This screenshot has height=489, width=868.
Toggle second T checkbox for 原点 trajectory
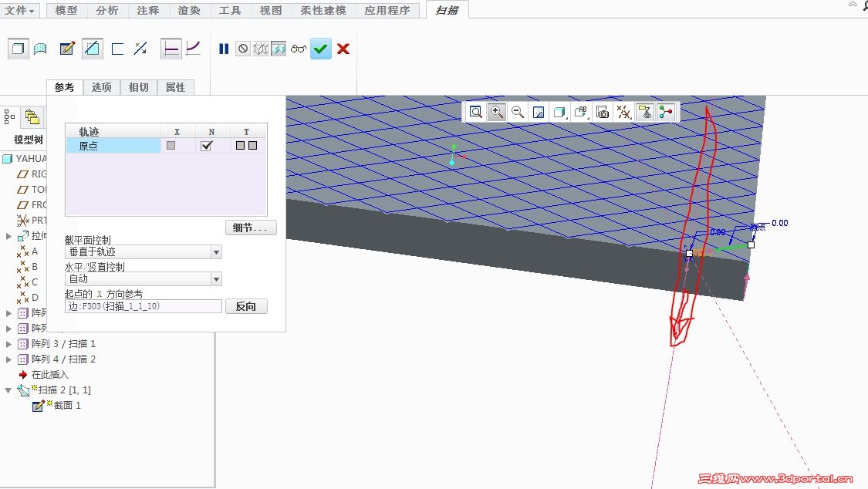[253, 146]
